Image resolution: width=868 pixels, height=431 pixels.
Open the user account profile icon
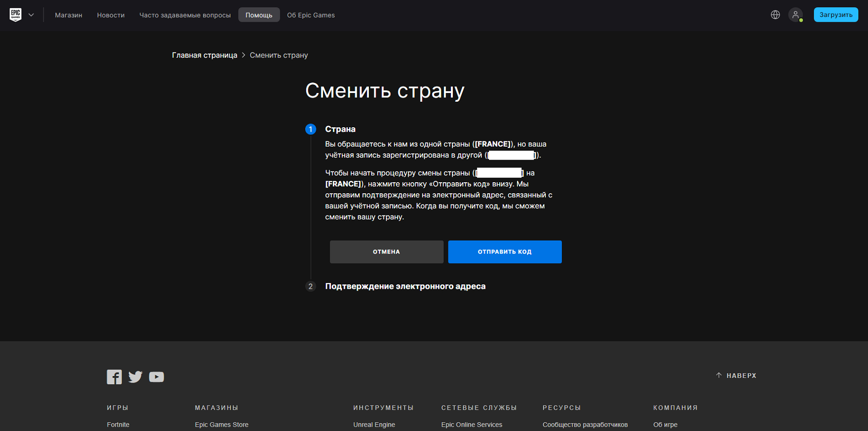796,15
